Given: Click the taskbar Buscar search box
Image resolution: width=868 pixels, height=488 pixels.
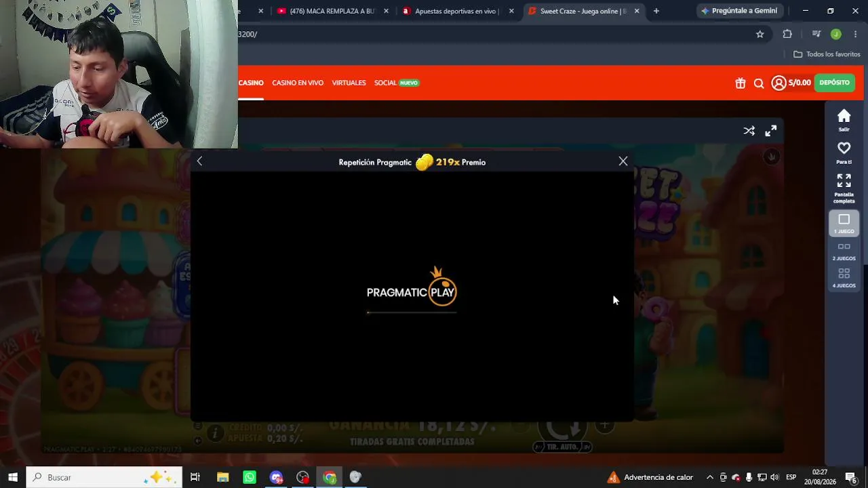Looking at the screenshot, I should coord(104,477).
